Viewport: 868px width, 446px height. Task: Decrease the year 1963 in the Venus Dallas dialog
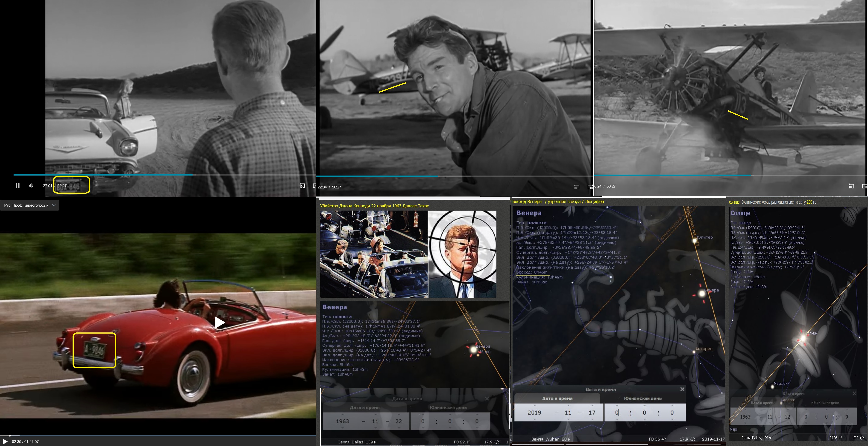342,428
